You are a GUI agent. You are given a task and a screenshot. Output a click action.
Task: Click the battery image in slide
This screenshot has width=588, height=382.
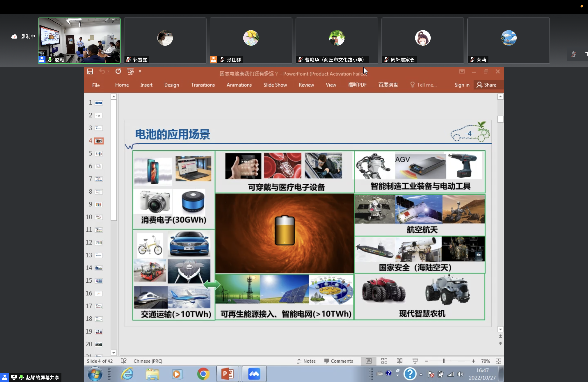285,230
